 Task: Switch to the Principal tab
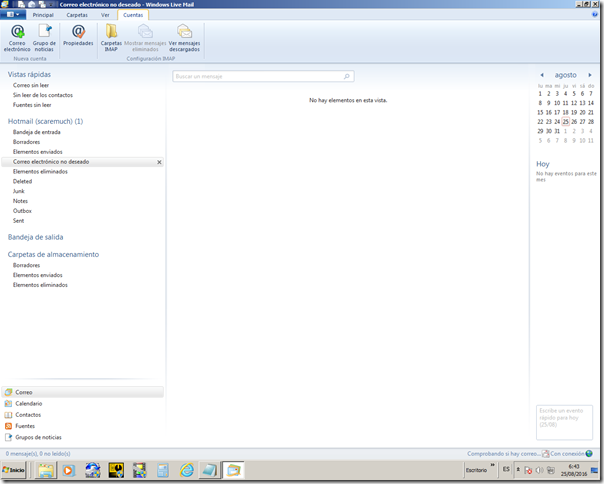point(43,15)
